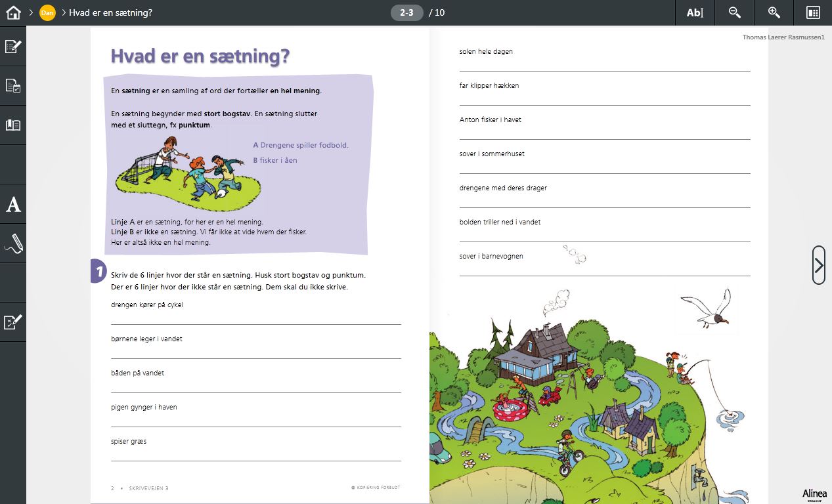
Task: Click example 'A Drengene spiller fodbold.'
Action: point(301,145)
